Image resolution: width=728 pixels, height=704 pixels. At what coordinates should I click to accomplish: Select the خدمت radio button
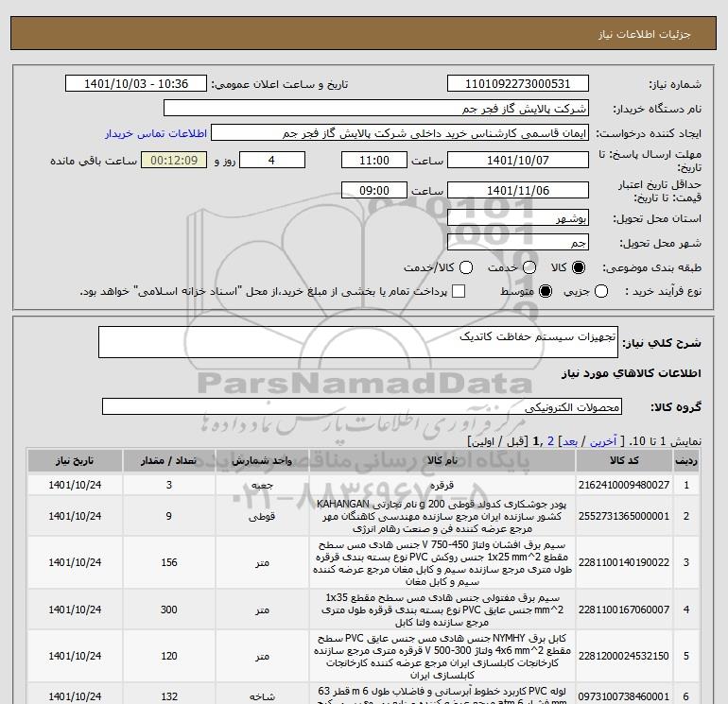(x=529, y=267)
